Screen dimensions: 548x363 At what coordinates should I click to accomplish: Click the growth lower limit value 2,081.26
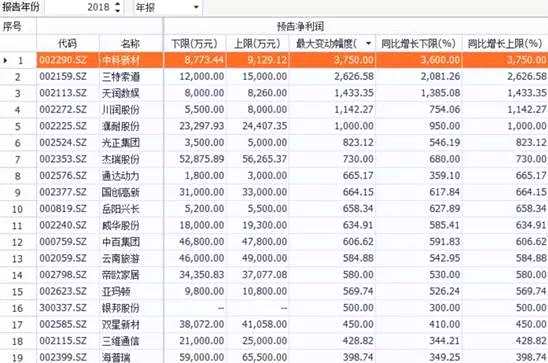pyautogui.click(x=440, y=76)
